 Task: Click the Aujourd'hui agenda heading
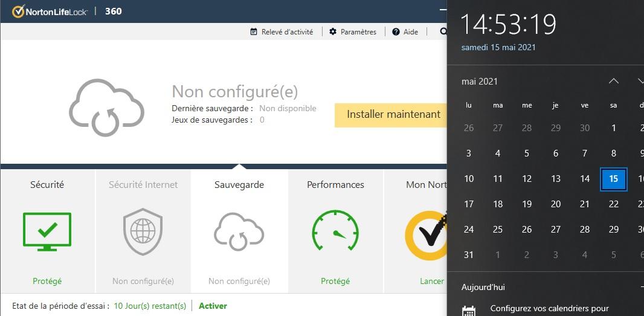point(483,287)
